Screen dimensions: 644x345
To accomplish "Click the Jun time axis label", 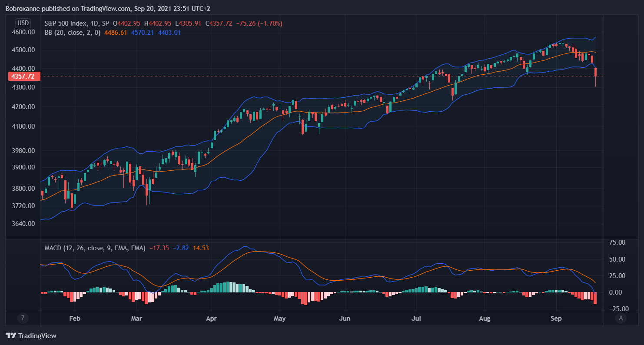I will [345, 318].
